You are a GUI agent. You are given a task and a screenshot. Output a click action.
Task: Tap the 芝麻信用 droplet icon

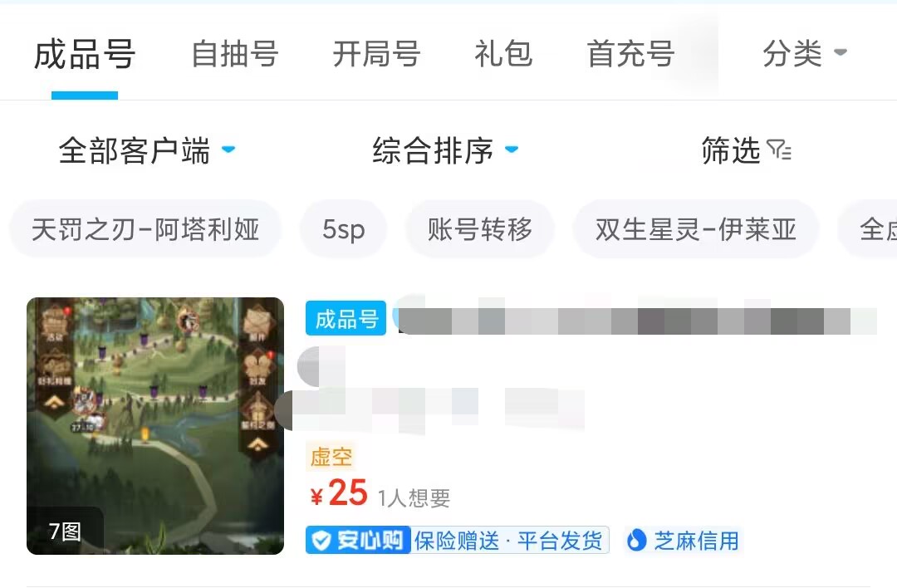point(637,540)
